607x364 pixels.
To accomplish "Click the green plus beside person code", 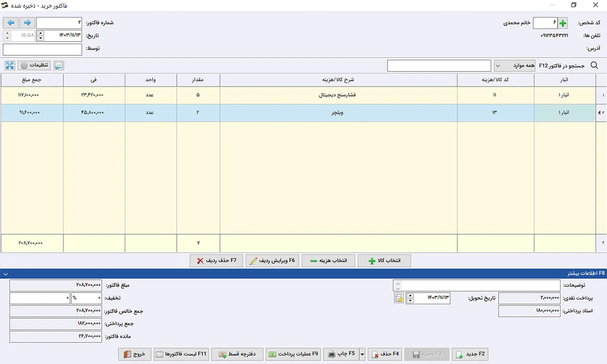I will [x=562, y=23].
